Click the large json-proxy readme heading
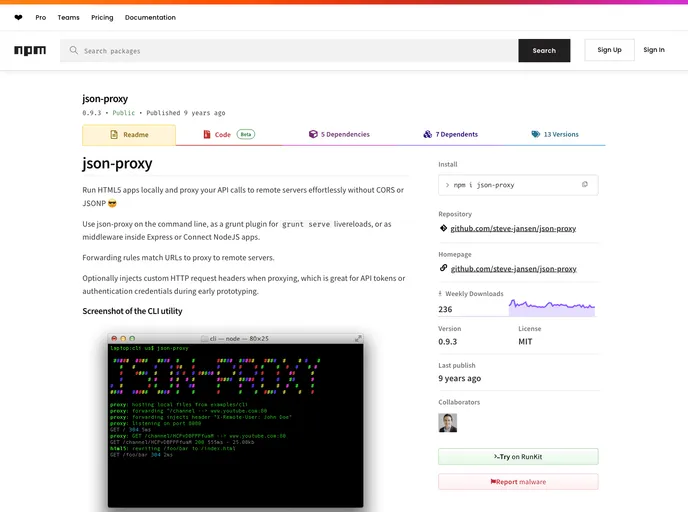This screenshot has height=512, width=688. pyautogui.click(x=117, y=163)
